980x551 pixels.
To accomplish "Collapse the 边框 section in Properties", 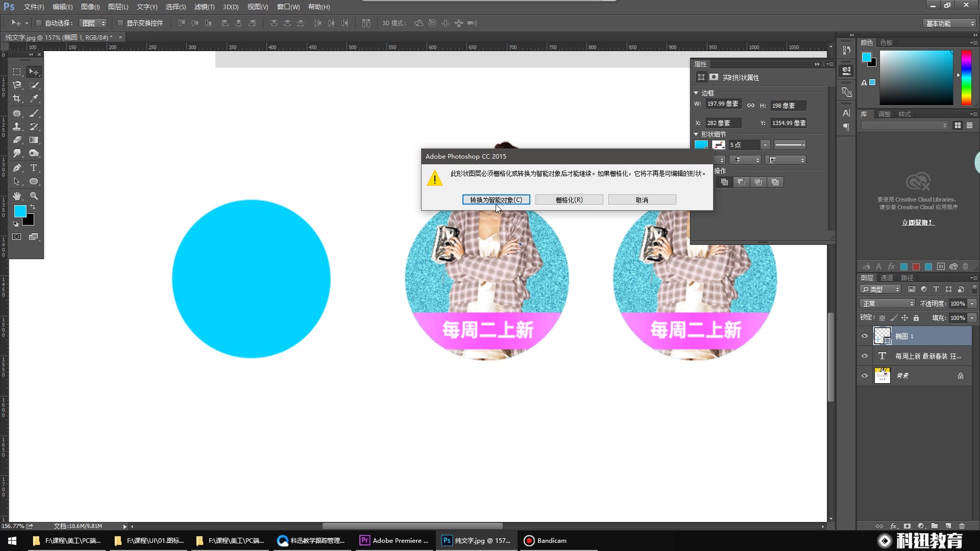I will (696, 93).
